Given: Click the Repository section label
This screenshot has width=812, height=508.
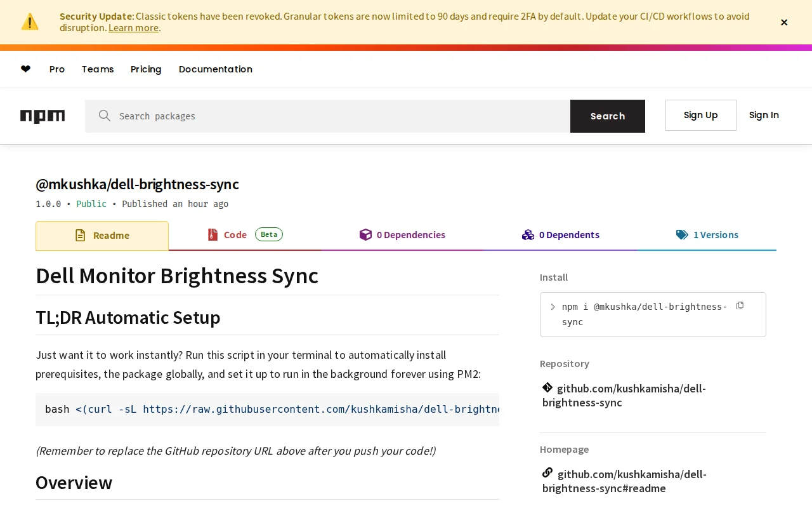Looking at the screenshot, I should click(x=565, y=363).
